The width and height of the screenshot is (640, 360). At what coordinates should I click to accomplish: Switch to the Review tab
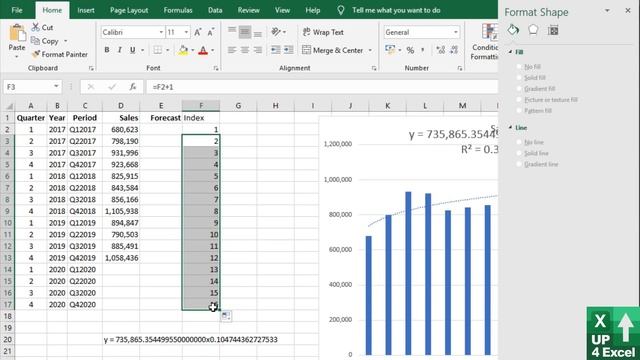pos(249,10)
